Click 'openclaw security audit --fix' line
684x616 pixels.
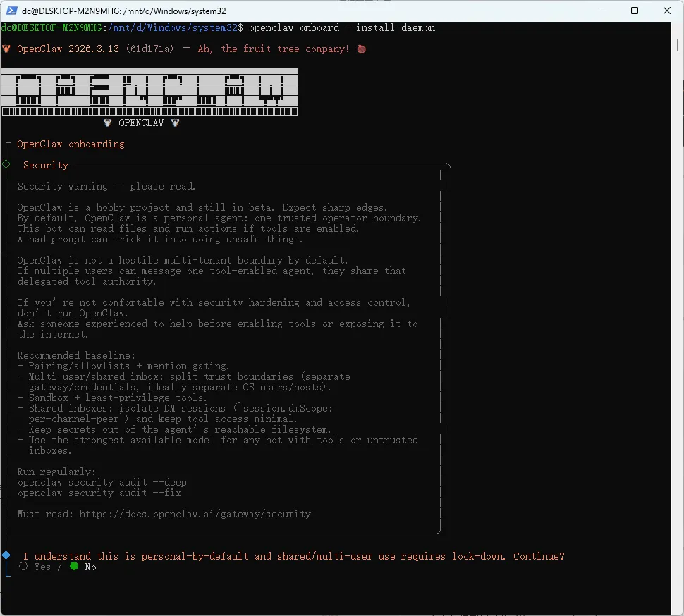point(99,493)
